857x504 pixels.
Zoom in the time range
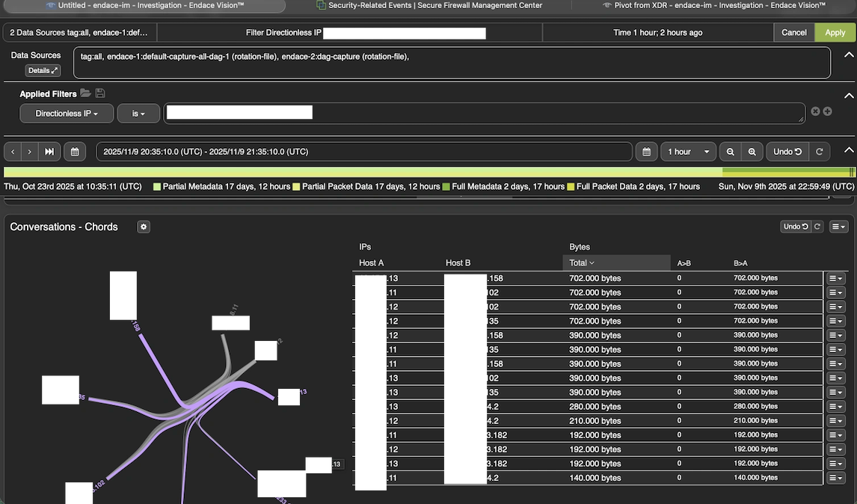pos(752,152)
